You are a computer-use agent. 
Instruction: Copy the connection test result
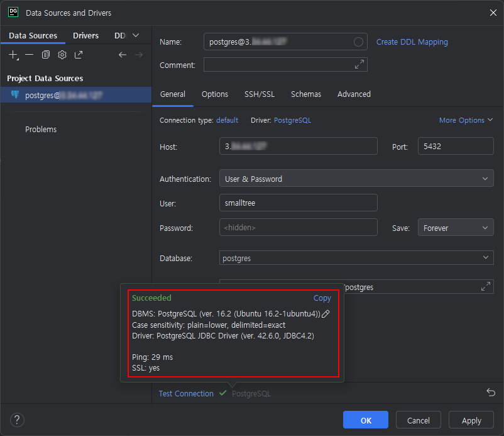(322, 298)
